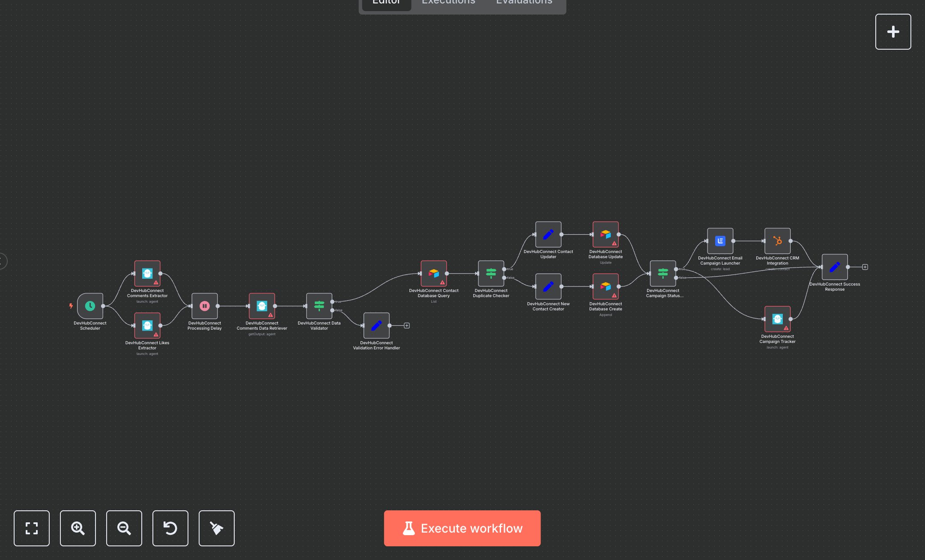Screen dimensions: 925x560
Task: Select the Email Campaign Launcher node
Action: click(720, 241)
